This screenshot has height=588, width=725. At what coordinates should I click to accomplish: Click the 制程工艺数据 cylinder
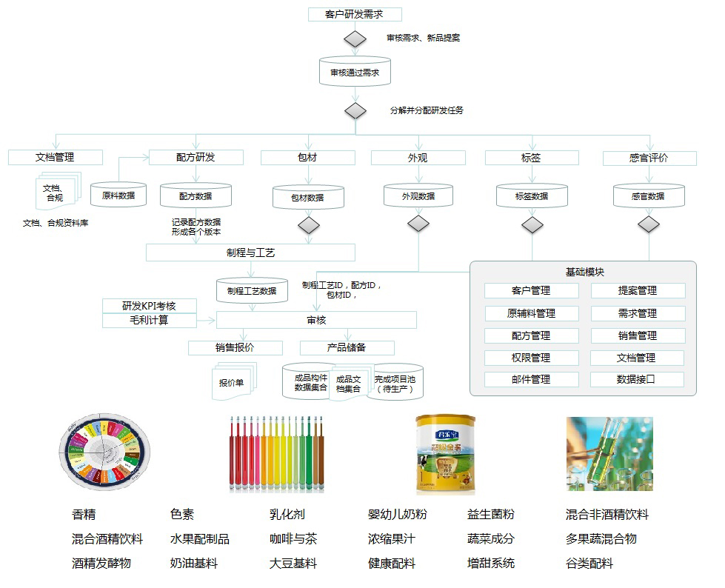(252, 290)
